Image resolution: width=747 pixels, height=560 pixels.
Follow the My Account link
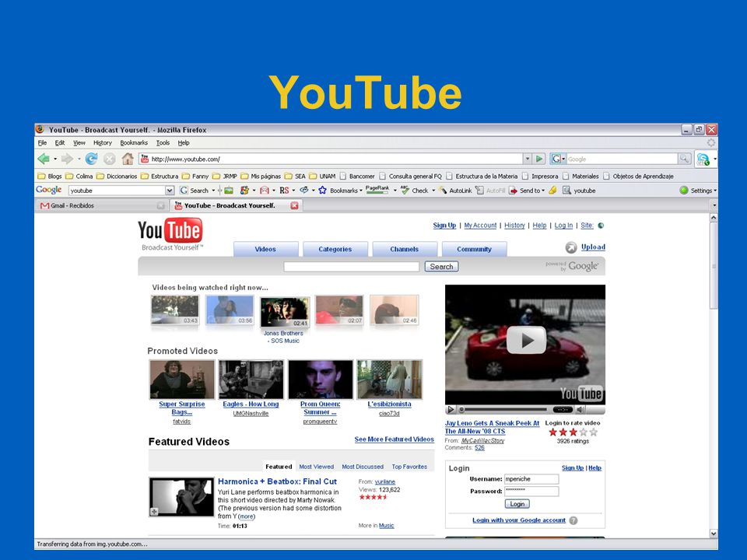(x=480, y=226)
